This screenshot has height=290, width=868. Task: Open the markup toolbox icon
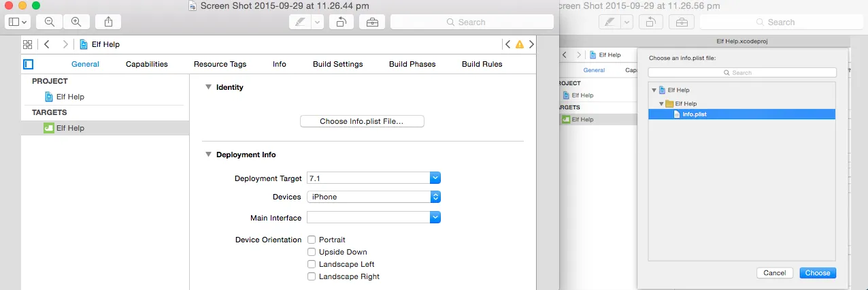click(373, 22)
